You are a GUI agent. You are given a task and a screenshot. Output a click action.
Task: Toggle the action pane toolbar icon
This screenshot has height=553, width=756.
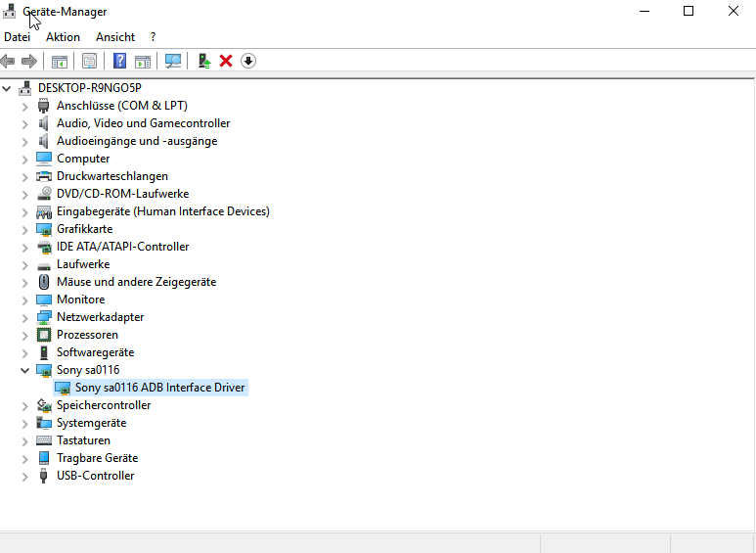click(x=143, y=62)
